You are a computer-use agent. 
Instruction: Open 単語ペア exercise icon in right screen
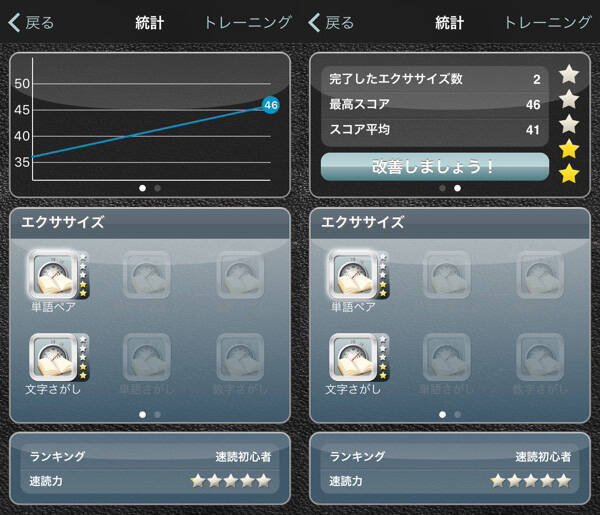(353, 275)
